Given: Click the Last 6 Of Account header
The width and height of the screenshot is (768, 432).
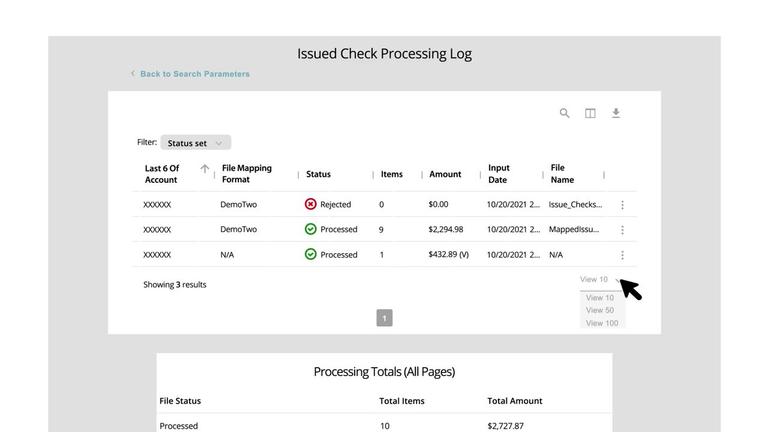Looking at the screenshot, I should pos(162,173).
